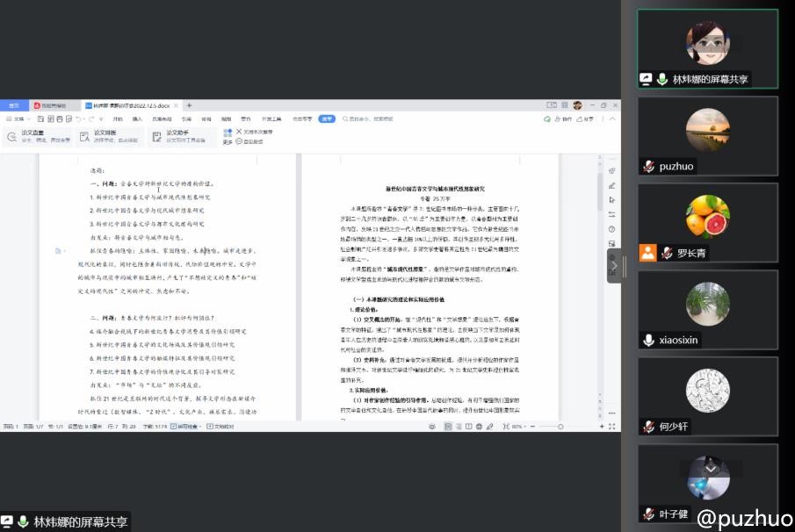Open the 论文排版 paper layout tool
Viewport: 795px width, 532px height.
coord(83,136)
